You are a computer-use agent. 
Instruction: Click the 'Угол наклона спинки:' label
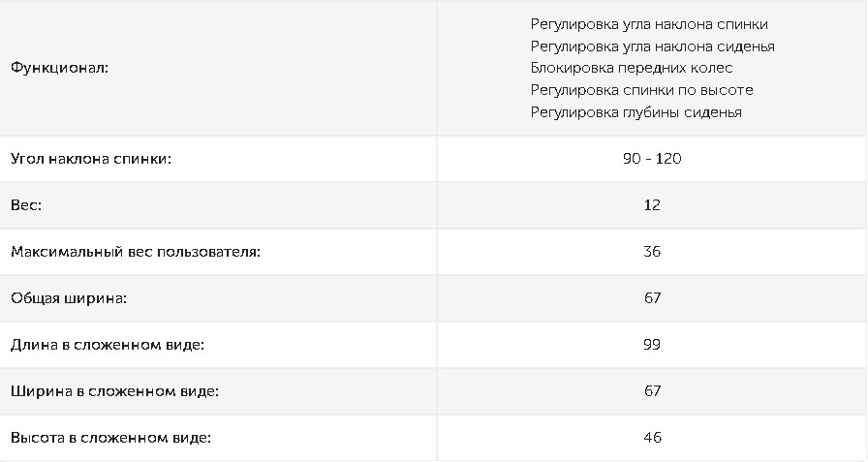[91, 159]
